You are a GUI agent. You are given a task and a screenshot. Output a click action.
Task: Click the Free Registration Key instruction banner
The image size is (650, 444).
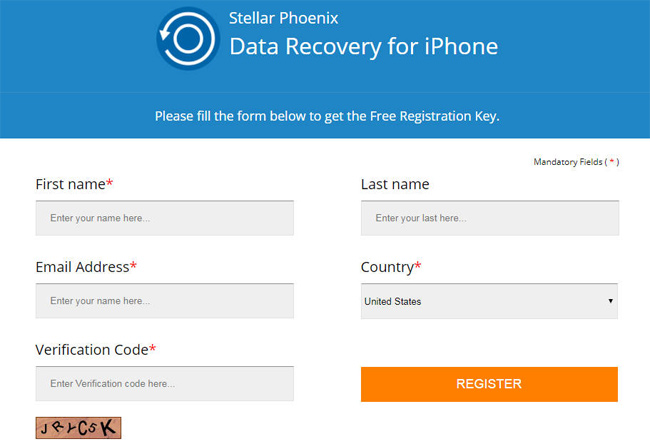coord(326,116)
